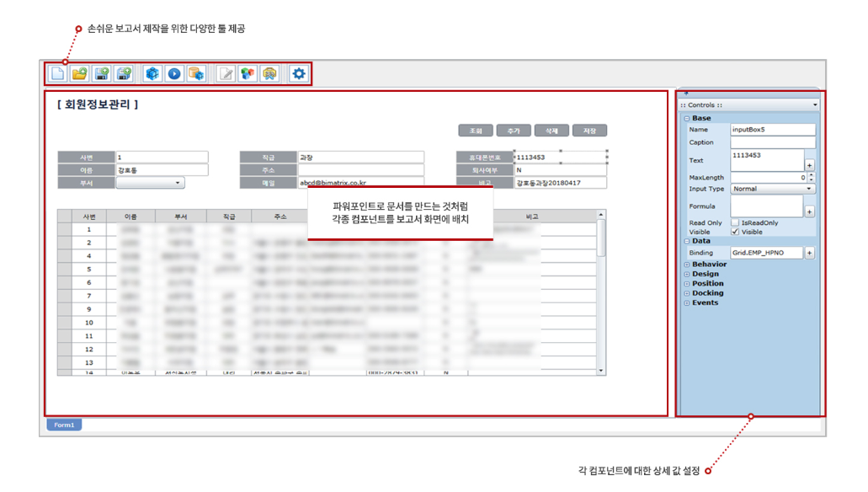Expand the Events property section
The image size is (868, 492).
click(x=687, y=303)
